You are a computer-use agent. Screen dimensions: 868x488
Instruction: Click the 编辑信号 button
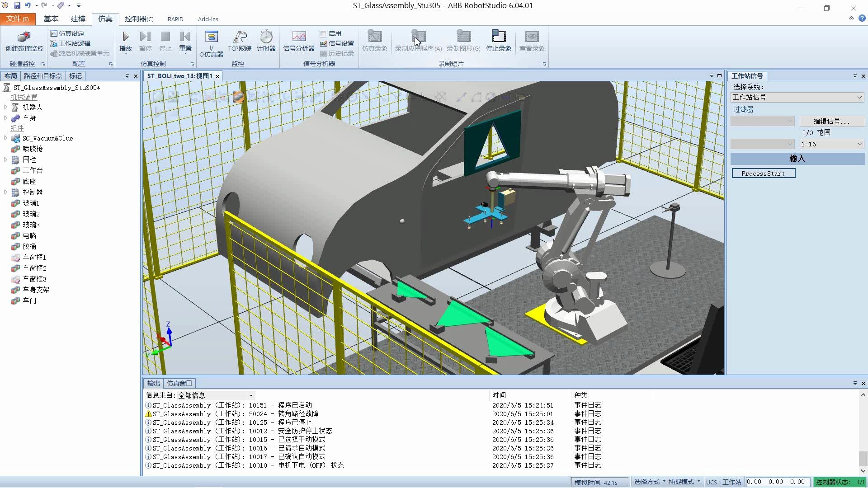coord(831,121)
